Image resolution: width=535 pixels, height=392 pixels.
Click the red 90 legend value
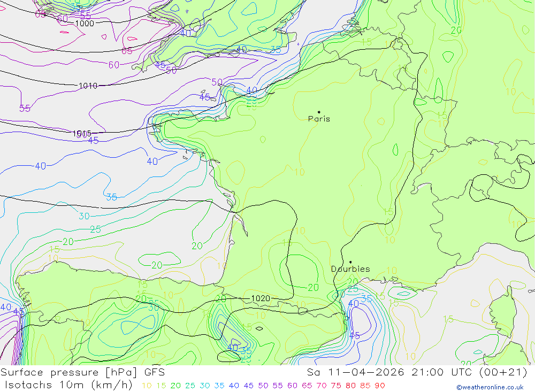[x=380, y=386]
